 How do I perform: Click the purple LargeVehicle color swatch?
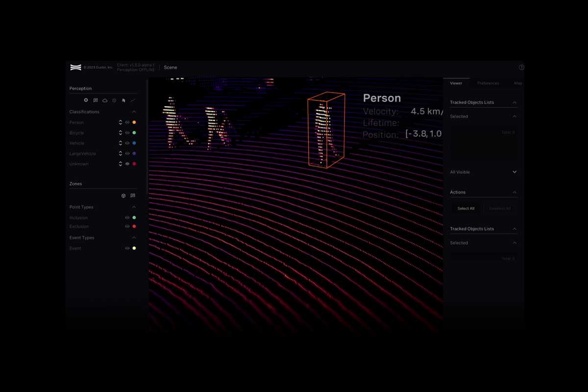(134, 153)
